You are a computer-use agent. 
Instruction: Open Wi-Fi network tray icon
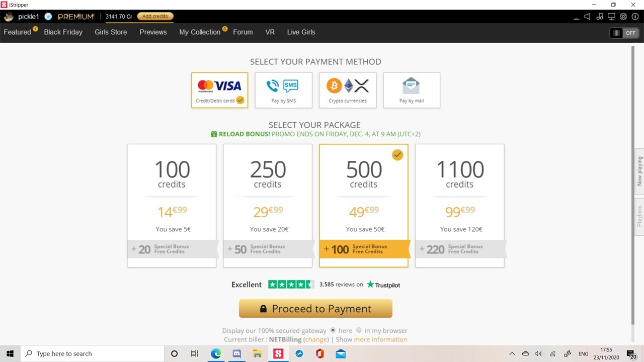pyautogui.click(x=553, y=354)
